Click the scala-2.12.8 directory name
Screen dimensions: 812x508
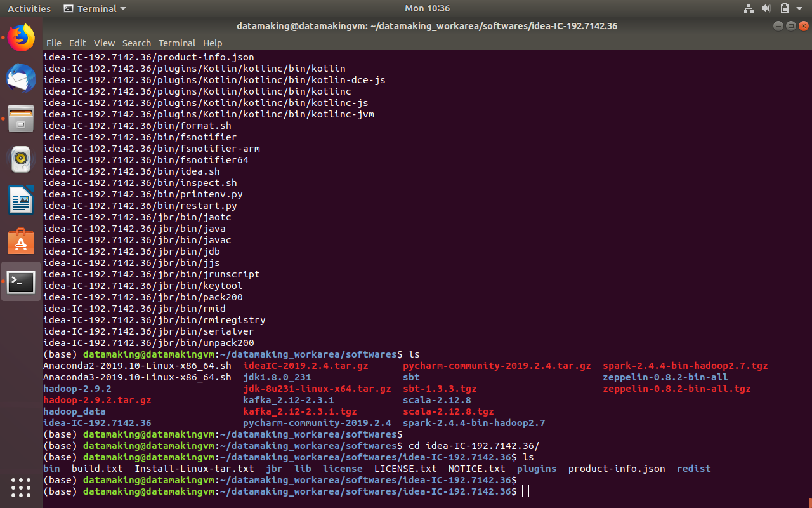coord(437,400)
